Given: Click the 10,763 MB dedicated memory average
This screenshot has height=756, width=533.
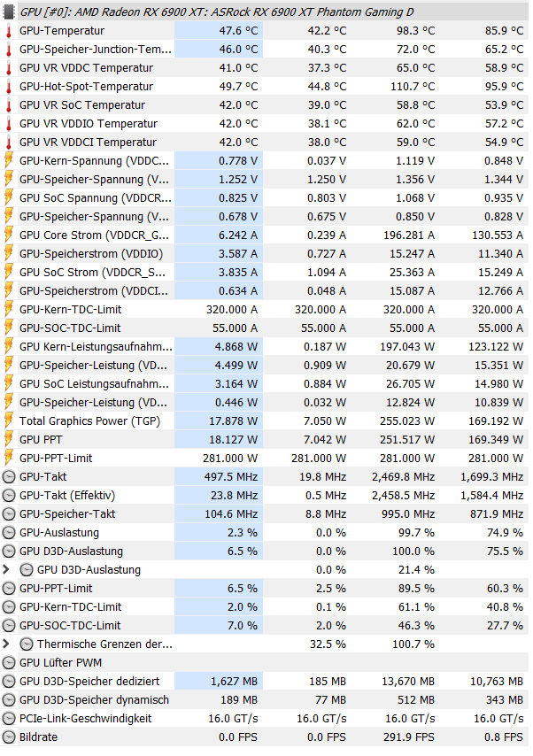Looking at the screenshot, I should [497, 682].
